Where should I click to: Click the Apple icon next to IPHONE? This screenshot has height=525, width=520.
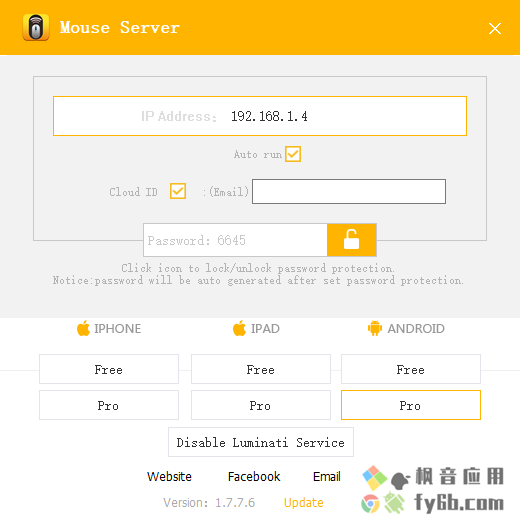click(83, 328)
